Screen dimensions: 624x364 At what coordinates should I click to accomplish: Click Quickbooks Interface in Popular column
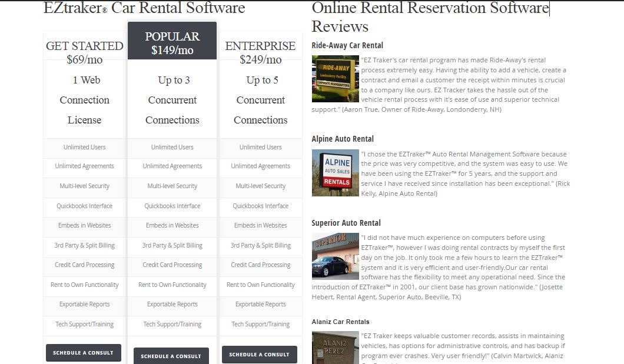coord(172,206)
